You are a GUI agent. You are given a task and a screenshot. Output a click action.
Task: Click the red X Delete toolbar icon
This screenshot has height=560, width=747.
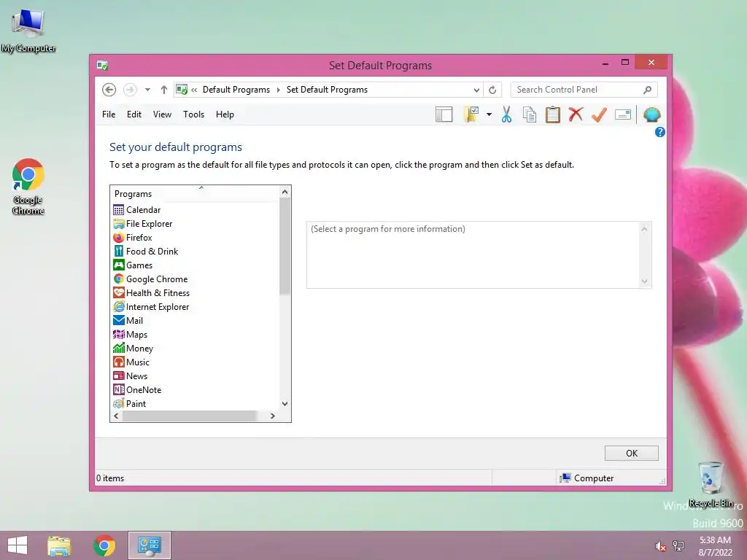576,114
